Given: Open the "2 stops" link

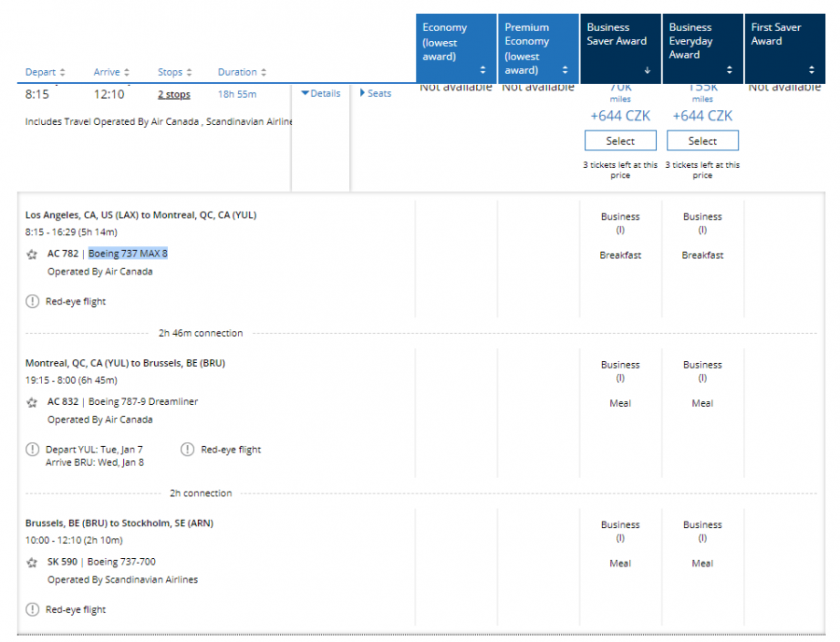Looking at the screenshot, I should tap(174, 94).
